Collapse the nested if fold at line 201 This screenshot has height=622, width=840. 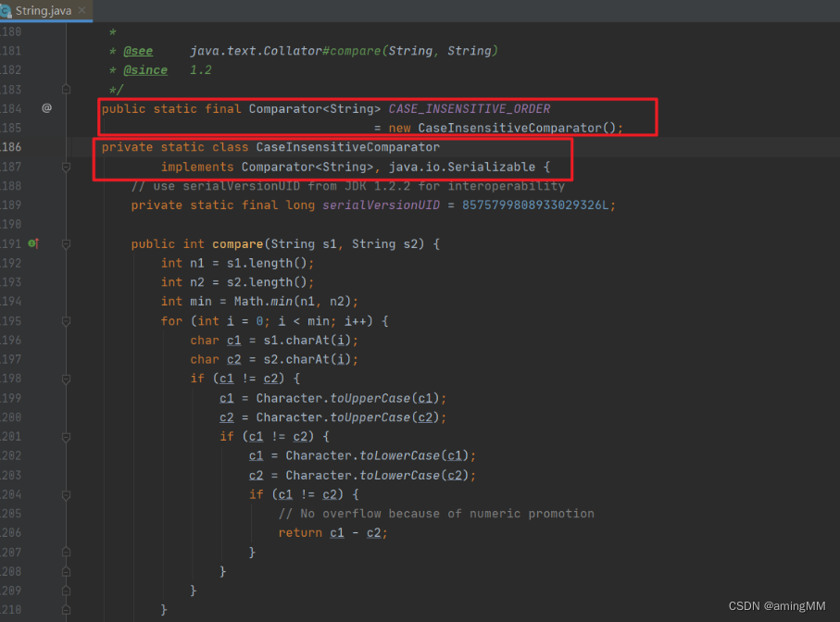coord(67,437)
